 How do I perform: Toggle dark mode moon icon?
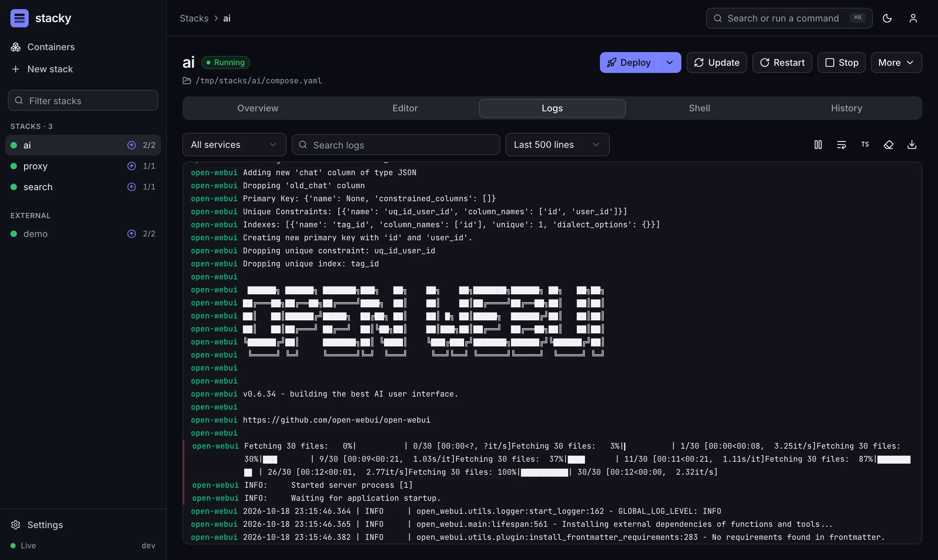tap(887, 18)
